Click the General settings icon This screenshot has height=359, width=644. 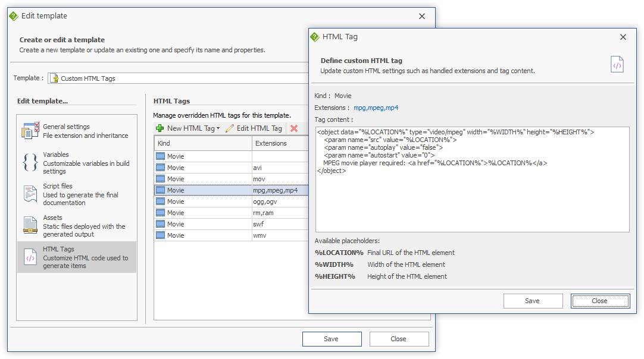[x=30, y=131]
